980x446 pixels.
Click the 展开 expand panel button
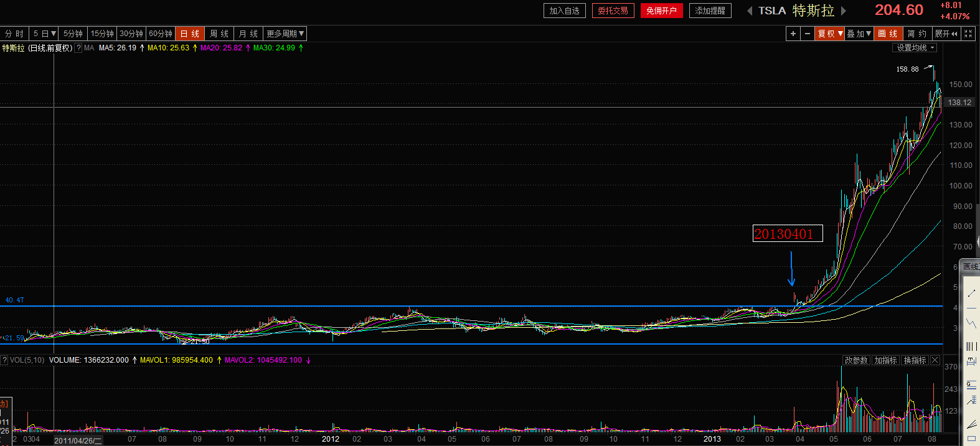tap(946, 34)
